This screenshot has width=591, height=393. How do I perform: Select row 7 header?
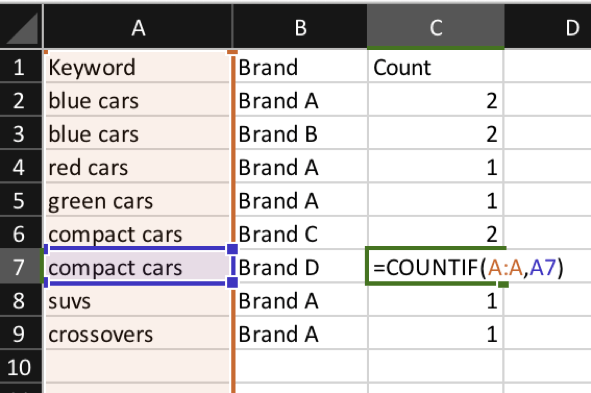click(x=21, y=267)
